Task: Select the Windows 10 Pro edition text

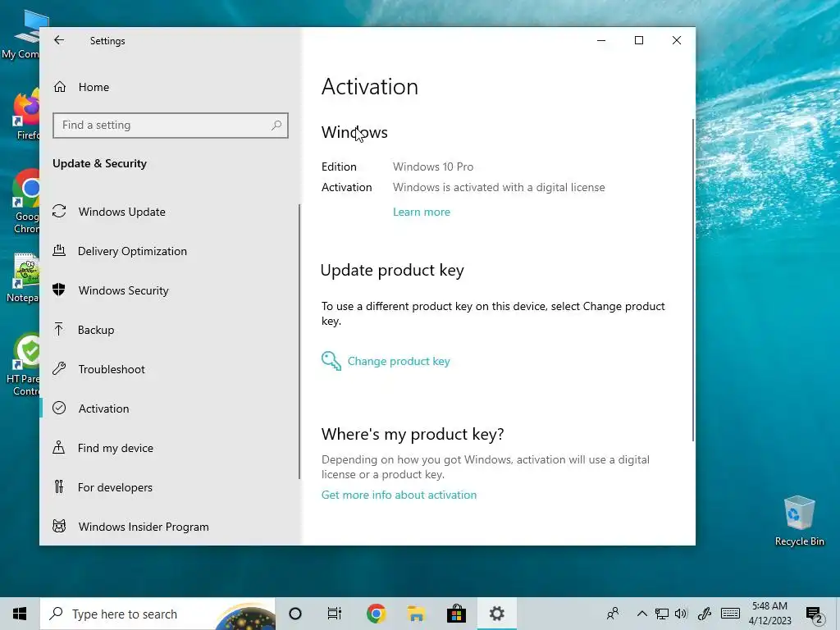Action: pyautogui.click(x=433, y=167)
